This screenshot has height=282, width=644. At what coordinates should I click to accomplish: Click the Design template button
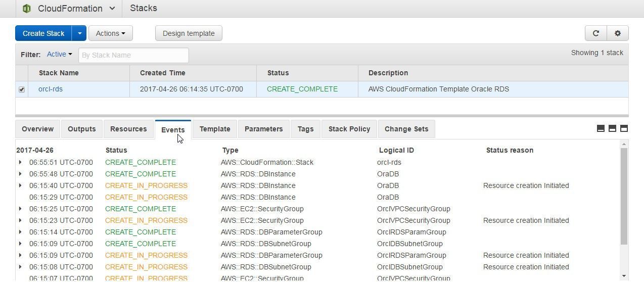tap(189, 33)
